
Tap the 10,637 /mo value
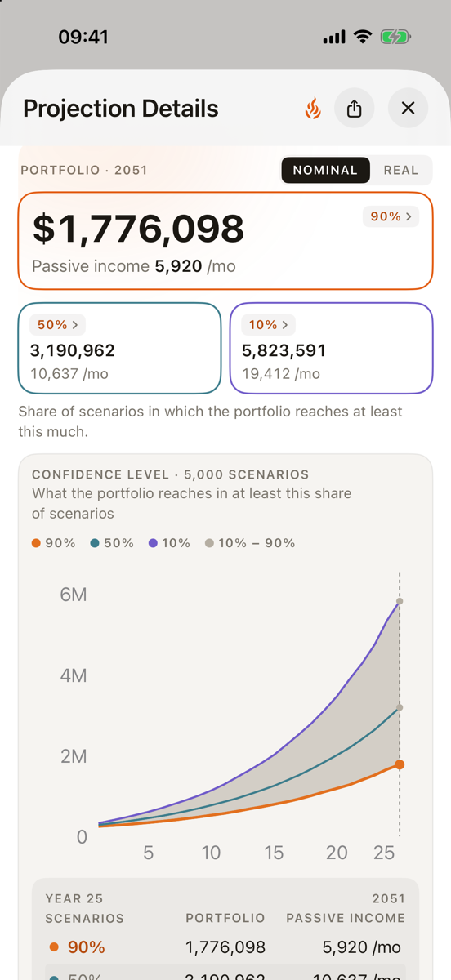pyautogui.click(x=69, y=374)
